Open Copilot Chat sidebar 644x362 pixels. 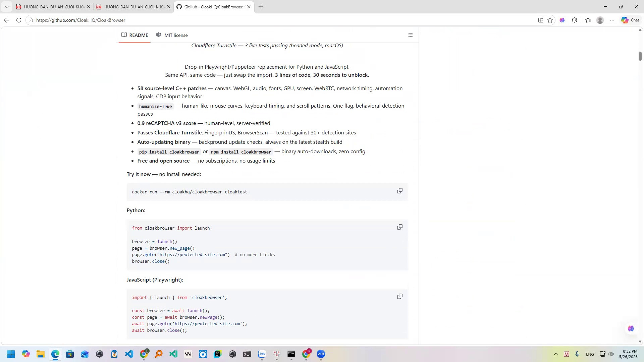point(630,20)
